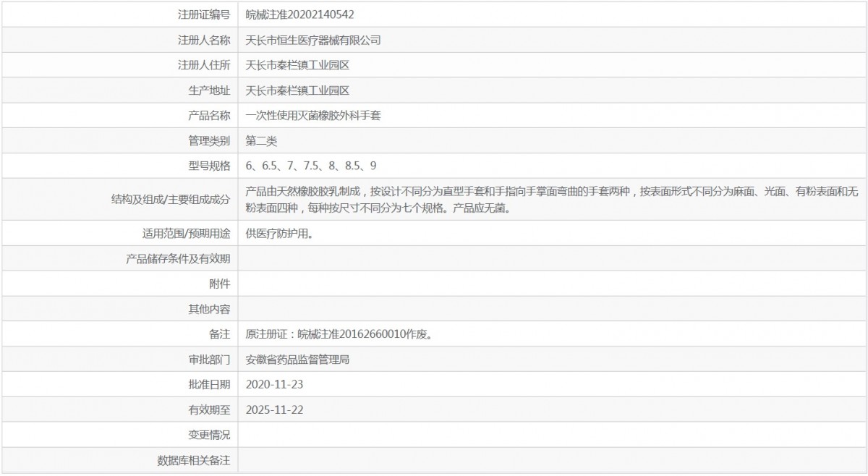The height and width of the screenshot is (476, 868).
Task: Select registration number 皖械注准20202140542
Action: click(299, 14)
